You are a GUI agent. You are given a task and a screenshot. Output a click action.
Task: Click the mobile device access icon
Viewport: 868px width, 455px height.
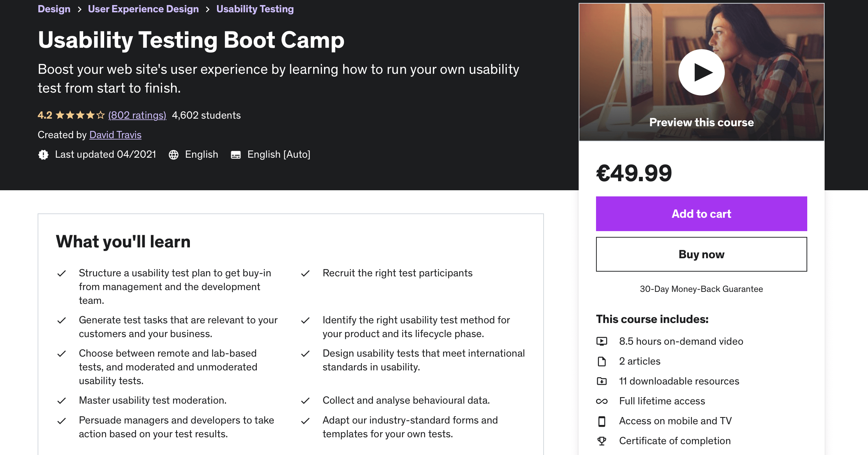coord(602,421)
